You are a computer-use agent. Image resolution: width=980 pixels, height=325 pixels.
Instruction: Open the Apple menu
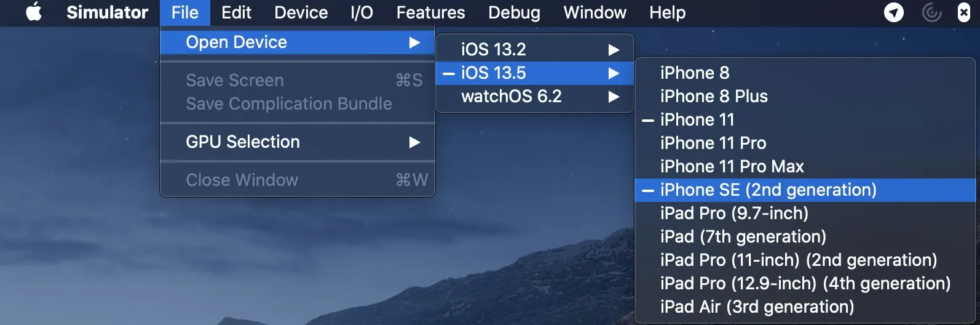pos(34,12)
